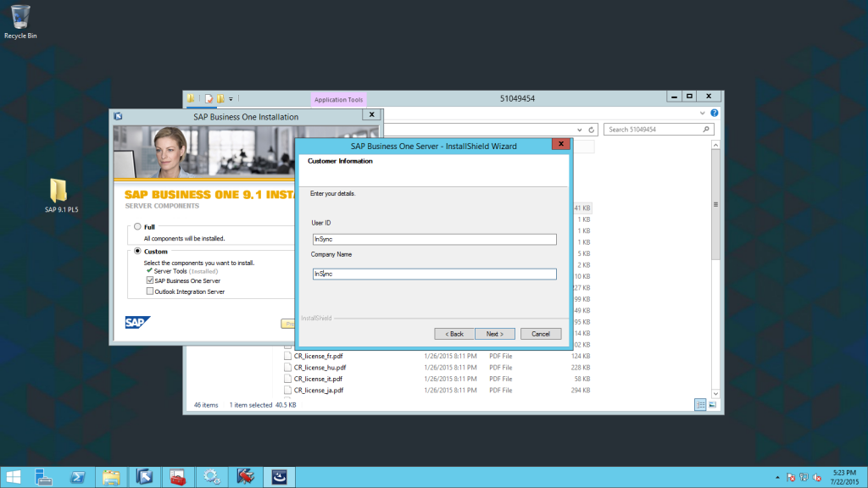The width and height of the screenshot is (868, 488).
Task: Click the Company Name input field
Action: (434, 274)
